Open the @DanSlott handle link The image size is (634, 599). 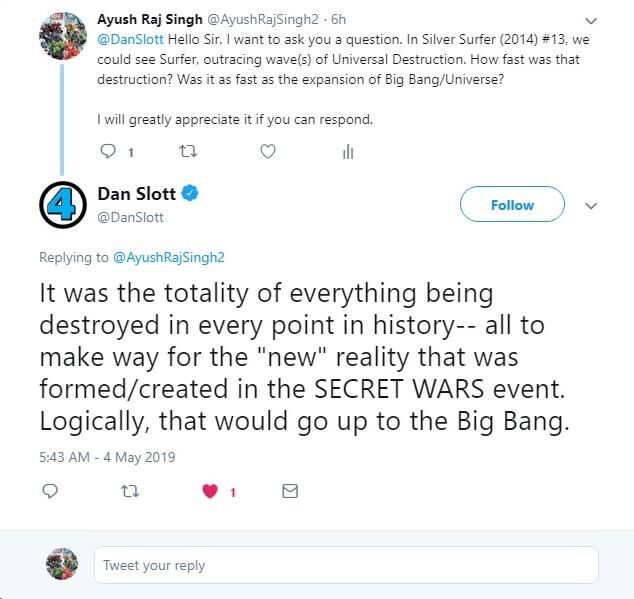pos(130,216)
